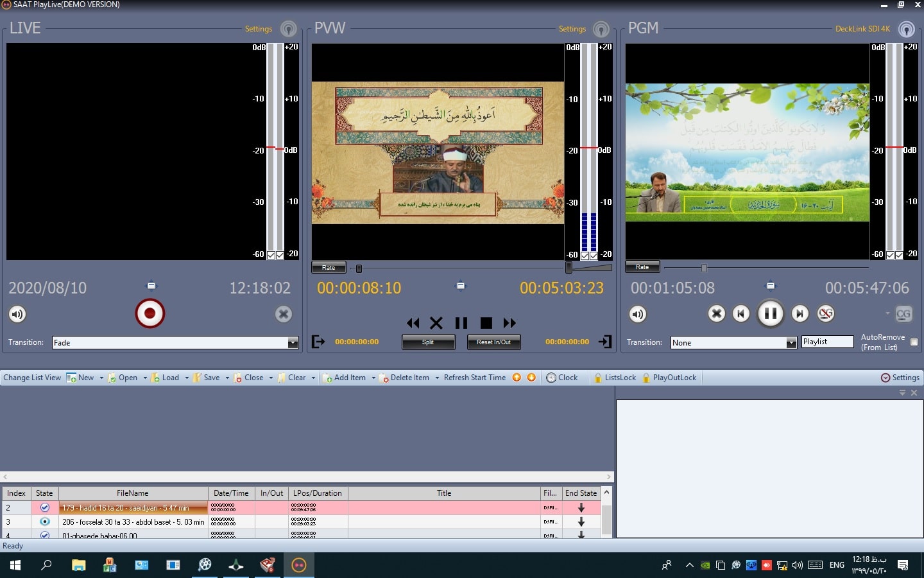Open the LIVE Transition Fade dropdown
The width and height of the screenshot is (924, 578).
[x=293, y=343]
